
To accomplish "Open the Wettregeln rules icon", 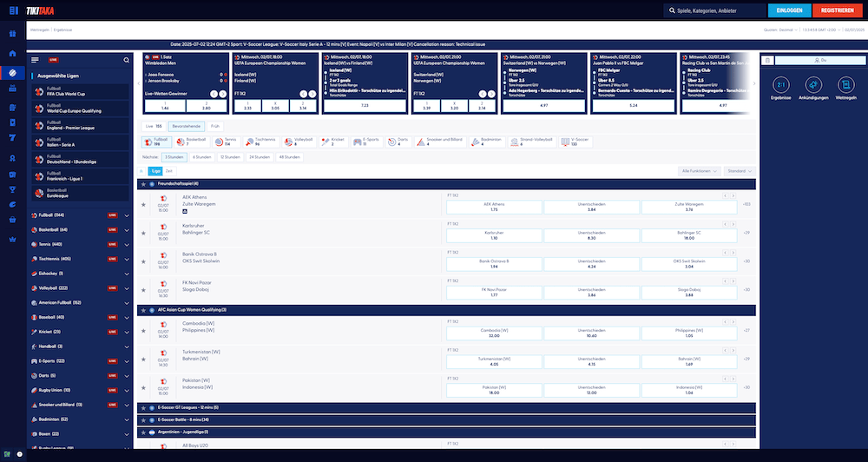I will (x=845, y=85).
